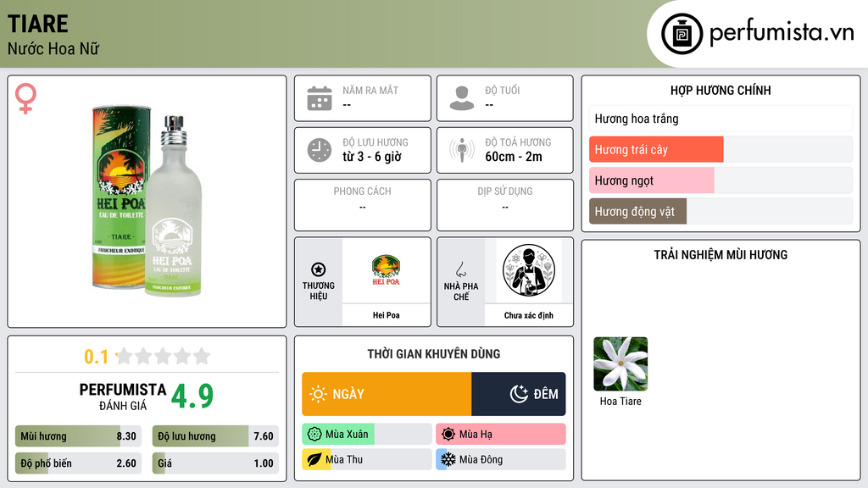Click the Dịp sử dụng card

point(505,205)
